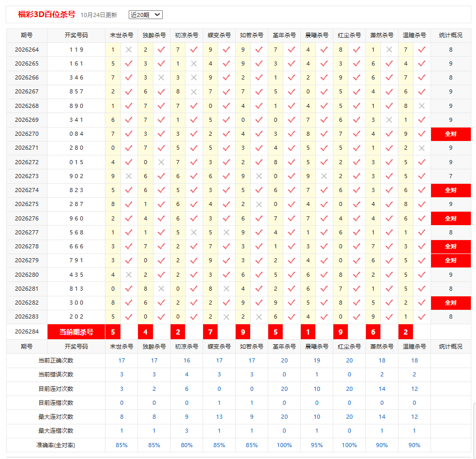Click the 温瞳杀号 X mark in row 2026271
This screenshot has width=476, height=459.
pyautogui.click(x=421, y=148)
